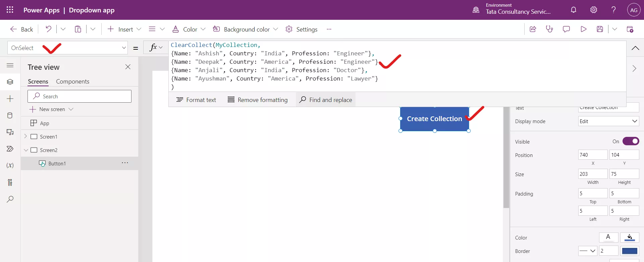The height and width of the screenshot is (262, 644).
Task: Select the Create Collection button on canvas
Action: 434,119
